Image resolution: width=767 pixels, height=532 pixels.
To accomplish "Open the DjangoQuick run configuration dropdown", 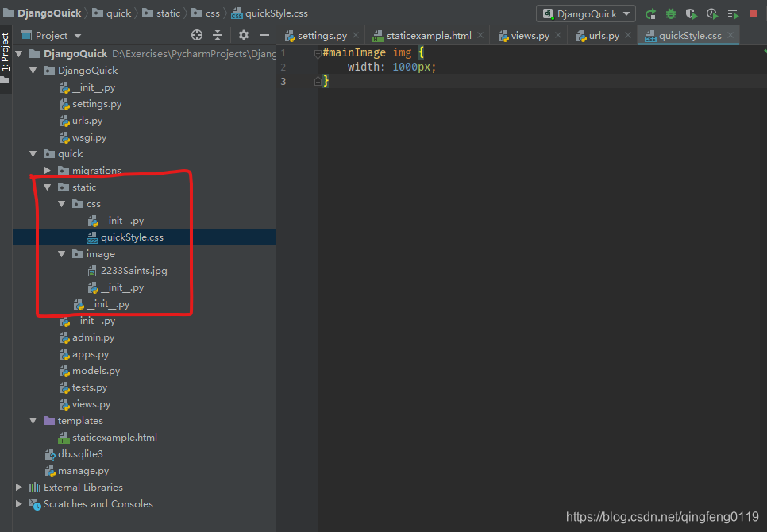I will (586, 13).
